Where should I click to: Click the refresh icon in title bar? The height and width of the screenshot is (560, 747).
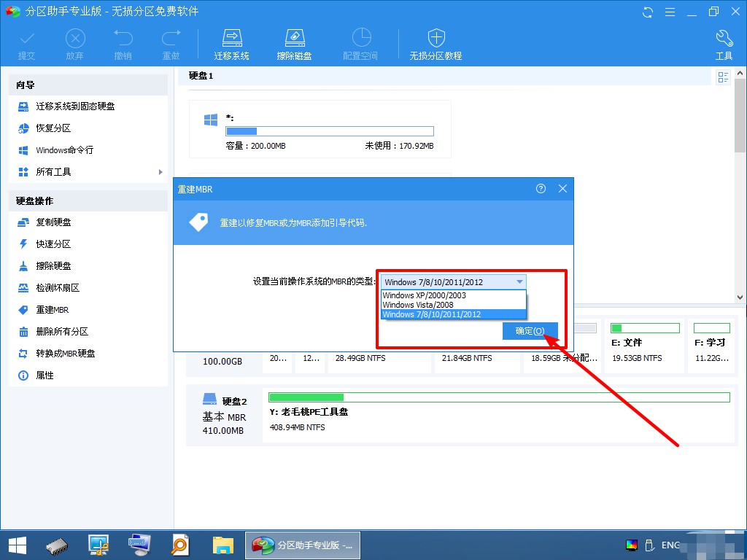[x=648, y=12]
